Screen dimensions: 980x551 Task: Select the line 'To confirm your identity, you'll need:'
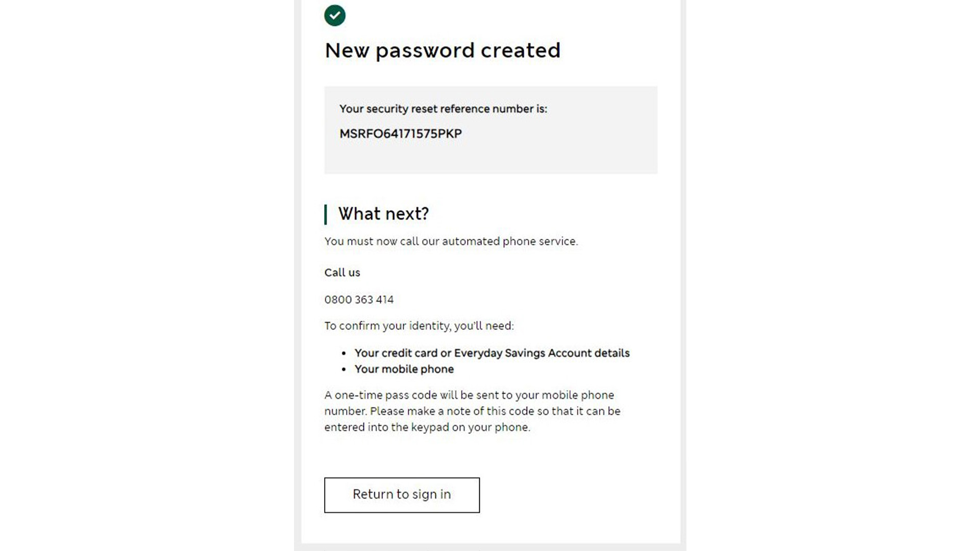click(x=419, y=325)
